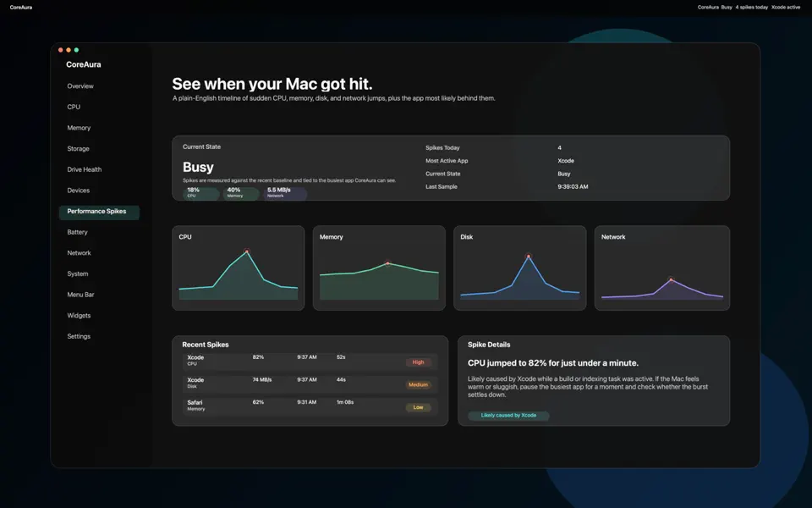Go to the CPU sidebar item
The image size is (812, 508).
tap(74, 107)
